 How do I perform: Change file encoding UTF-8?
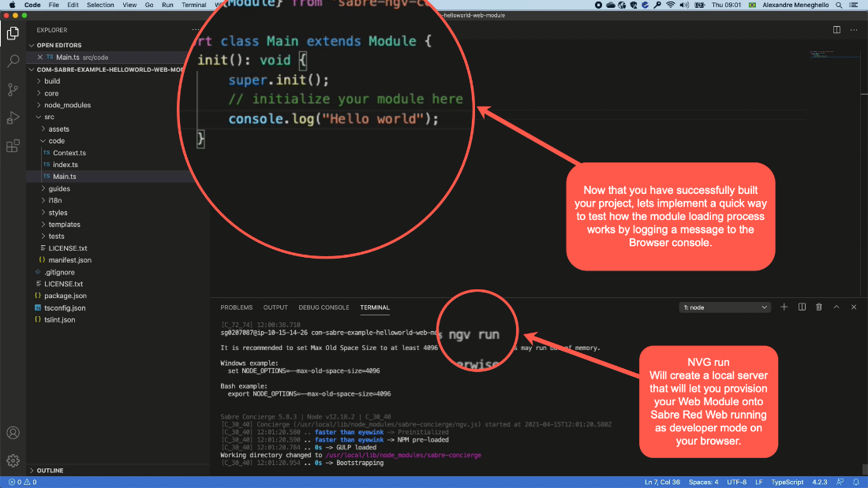737,482
